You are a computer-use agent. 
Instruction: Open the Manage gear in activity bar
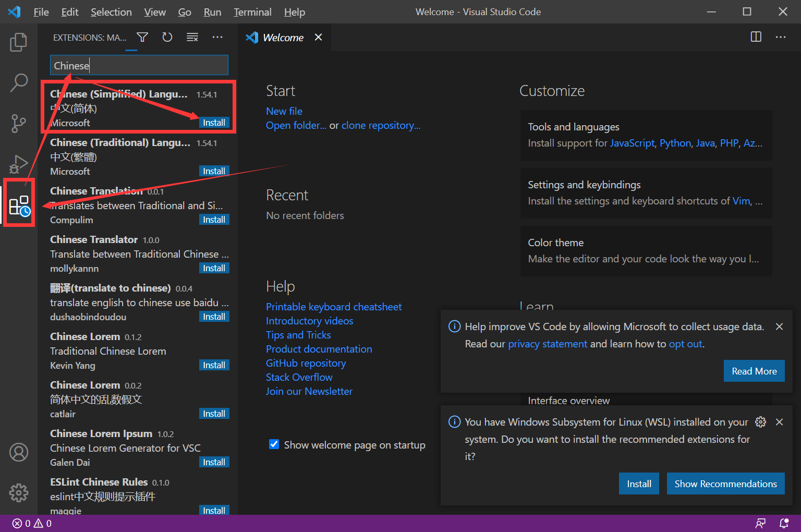19,492
